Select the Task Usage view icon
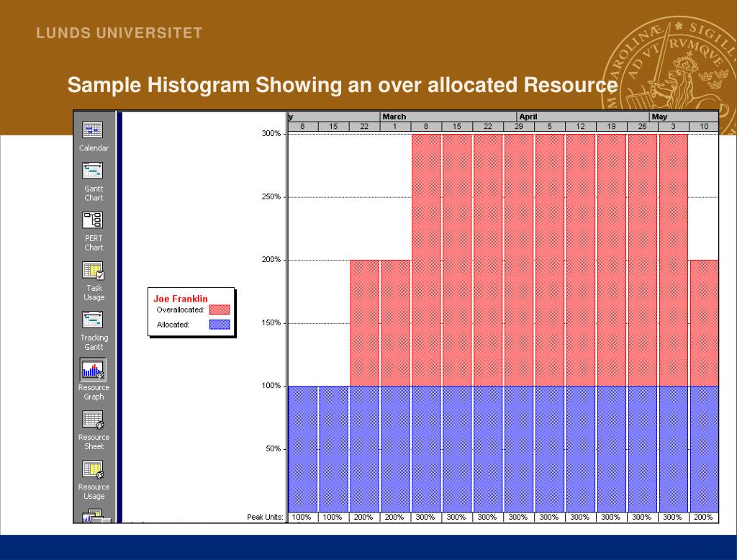The width and height of the screenshot is (737, 560). [93, 270]
